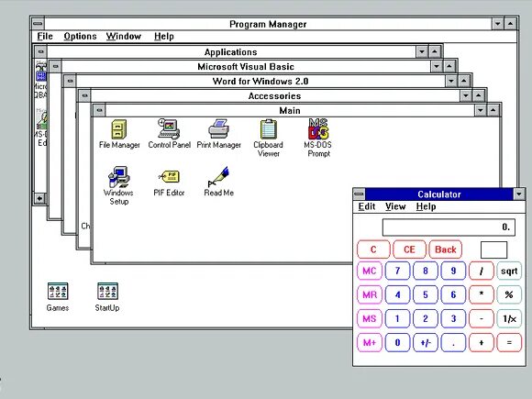Click the add (+) button
This screenshot has width=532, height=399.
click(482, 343)
